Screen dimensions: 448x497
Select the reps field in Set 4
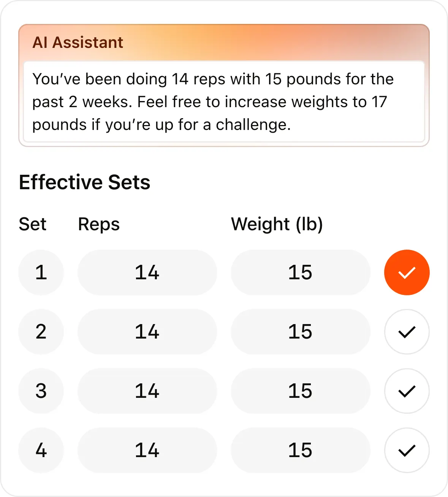click(147, 450)
